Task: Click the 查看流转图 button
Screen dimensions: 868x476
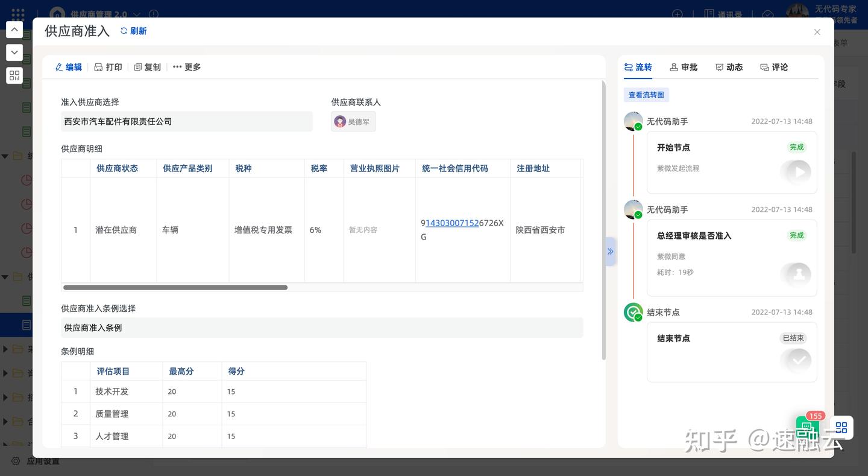Action: coord(646,95)
